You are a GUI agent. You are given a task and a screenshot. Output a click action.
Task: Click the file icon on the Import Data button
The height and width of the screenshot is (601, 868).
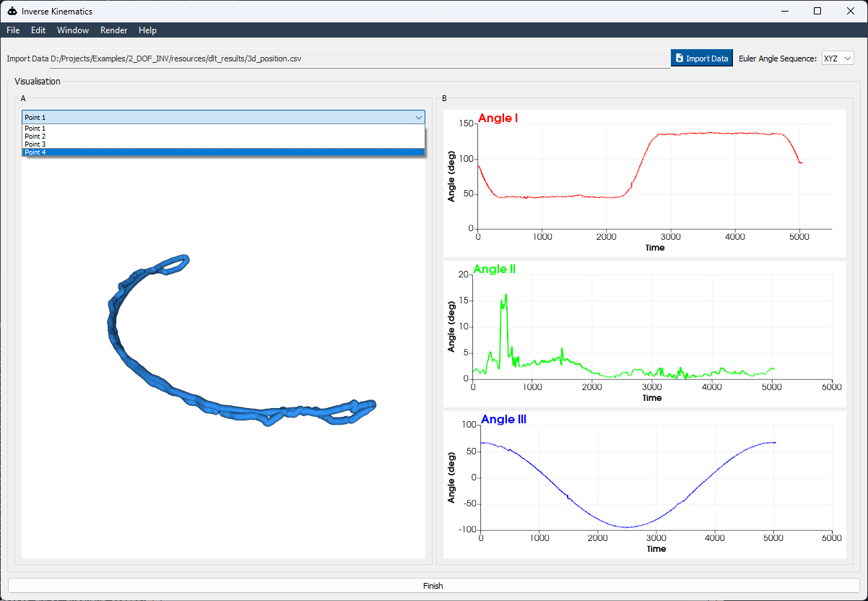pyautogui.click(x=681, y=58)
